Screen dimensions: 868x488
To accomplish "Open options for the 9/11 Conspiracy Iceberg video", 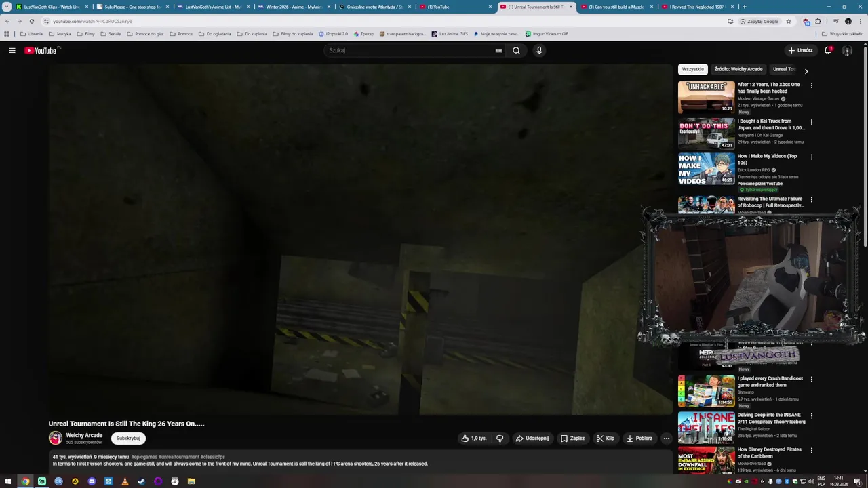I will click(811, 415).
